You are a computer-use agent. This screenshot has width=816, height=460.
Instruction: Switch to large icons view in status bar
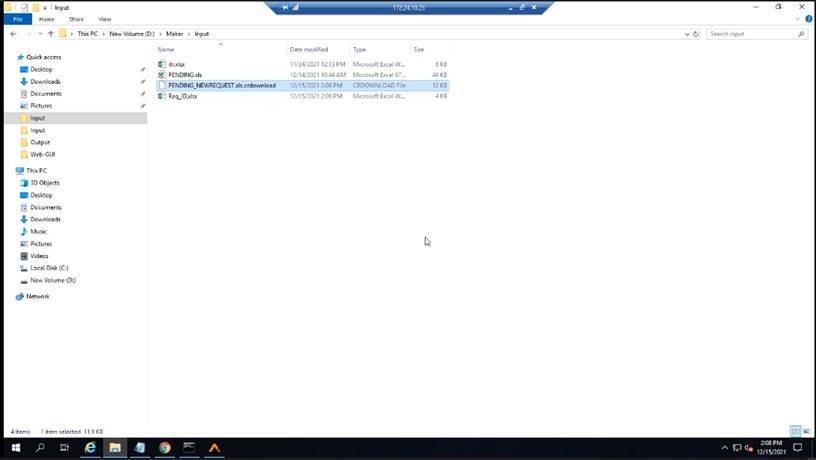pyautogui.click(x=806, y=432)
